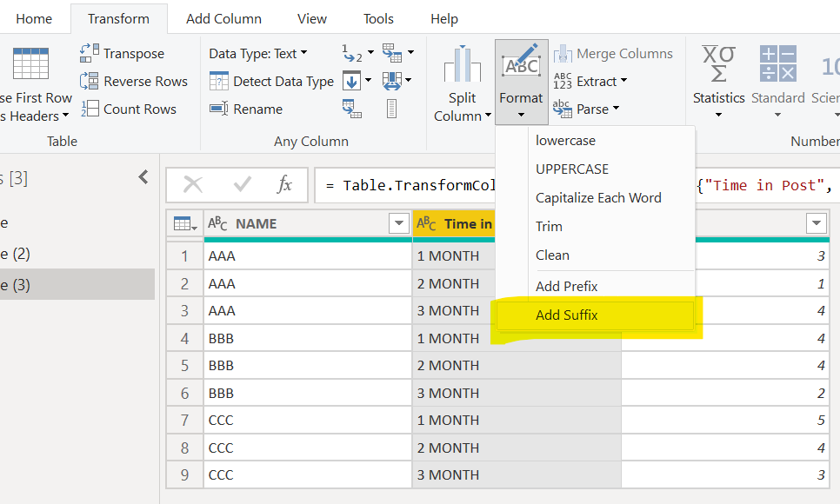Open the Parse dropdown

point(586,109)
